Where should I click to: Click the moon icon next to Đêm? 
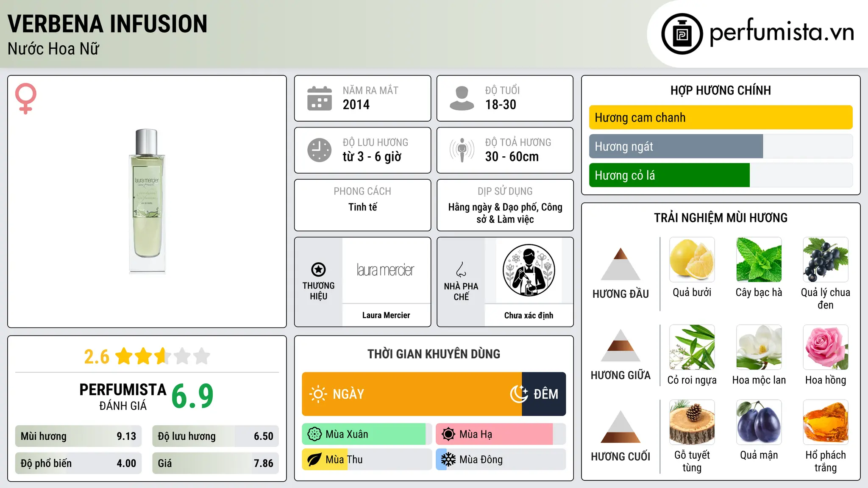coord(519,394)
